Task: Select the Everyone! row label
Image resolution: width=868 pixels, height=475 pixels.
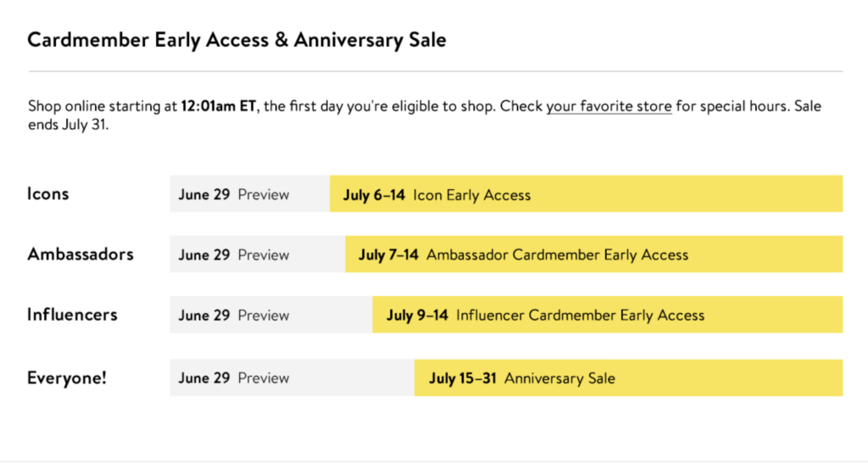Action: pos(67,377)
